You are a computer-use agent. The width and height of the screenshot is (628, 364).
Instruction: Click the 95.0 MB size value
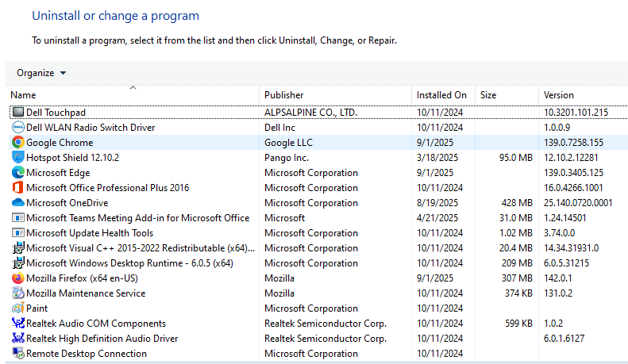[516, 158]
